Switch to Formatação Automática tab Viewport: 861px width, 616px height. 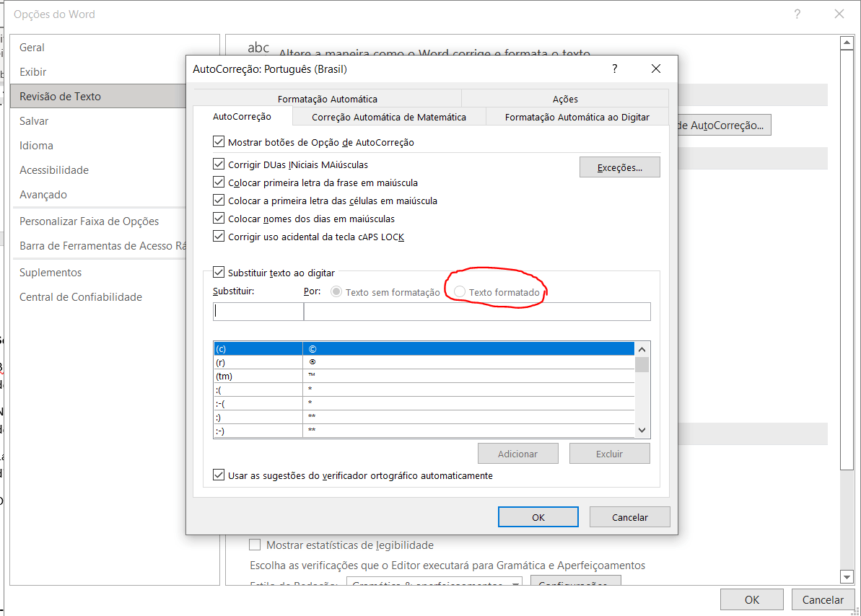327,99
